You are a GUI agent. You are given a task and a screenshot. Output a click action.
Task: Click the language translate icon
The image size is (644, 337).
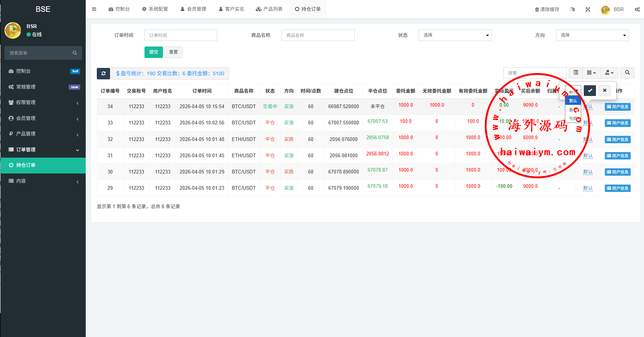coord(572,9)
